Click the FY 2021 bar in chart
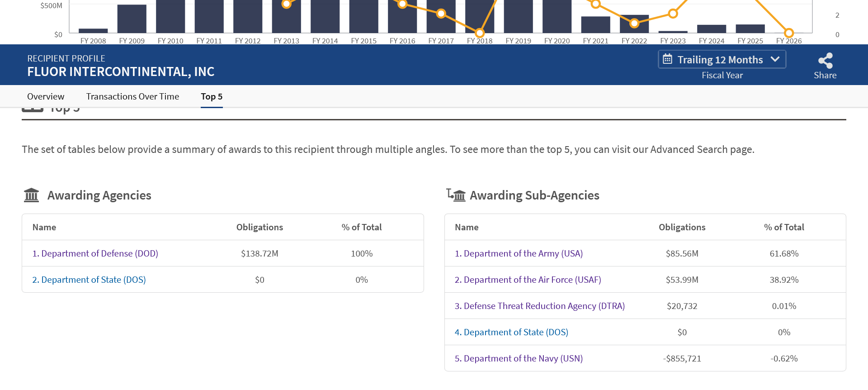Viewport: 868px width, 390px height. (596, 24)
